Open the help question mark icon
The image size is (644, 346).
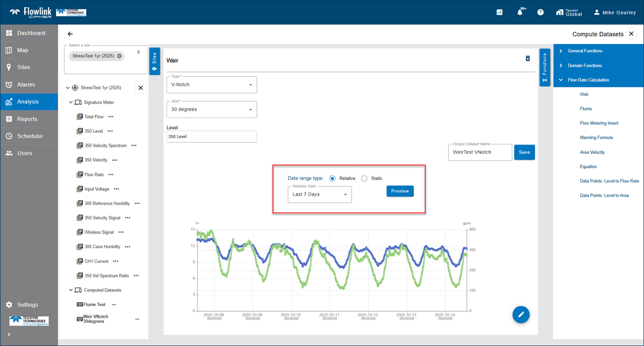540,12
